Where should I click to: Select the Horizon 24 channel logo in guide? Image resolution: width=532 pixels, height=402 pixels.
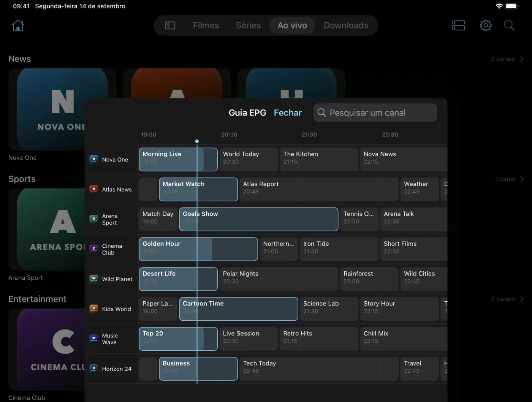93,369
